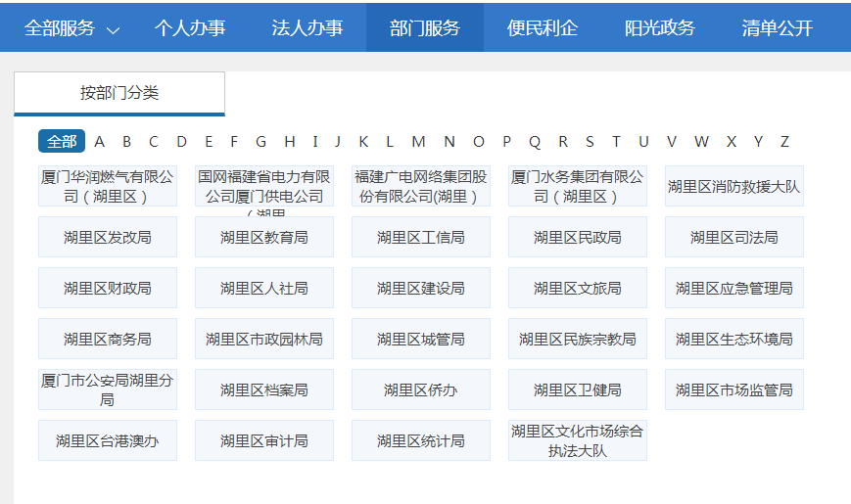Viewport: 851px width, 504px height.
Task: Go to 阳光政务 section
Action: 660,28
